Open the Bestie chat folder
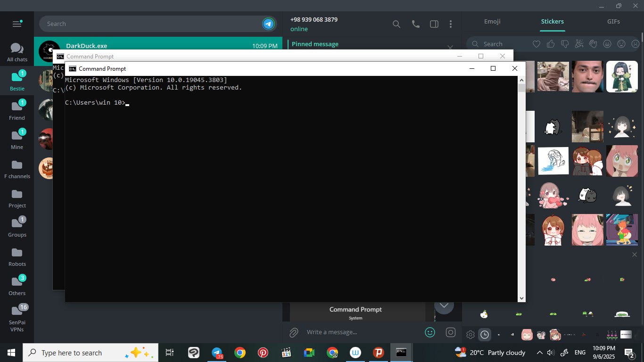 (17, 80)
